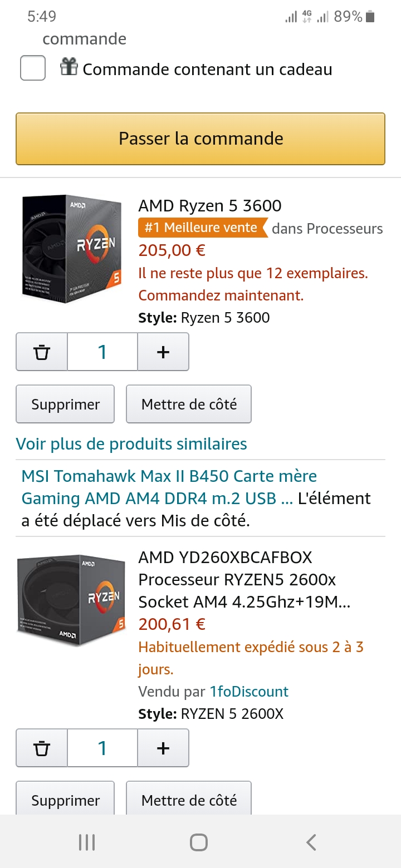Tap the trash icon for Ryzen 5 3600

(x=42, y=352)
